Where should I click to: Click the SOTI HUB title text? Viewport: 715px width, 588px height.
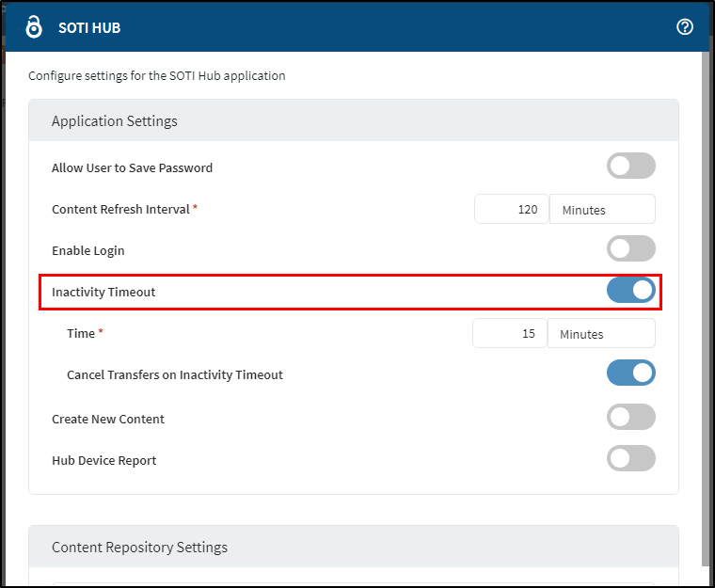pyautogui.click(x=89, y=28)
